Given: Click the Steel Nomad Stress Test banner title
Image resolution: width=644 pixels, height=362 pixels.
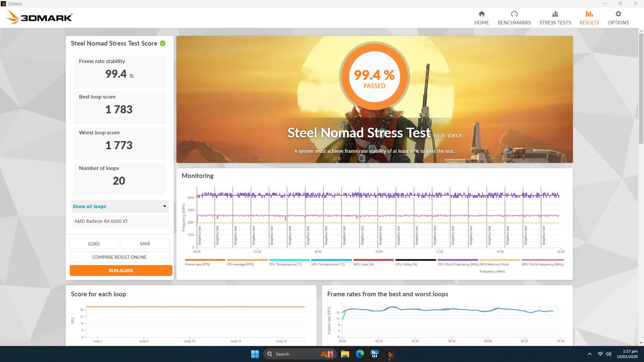Looking at the screenshot, I should 359,133.
